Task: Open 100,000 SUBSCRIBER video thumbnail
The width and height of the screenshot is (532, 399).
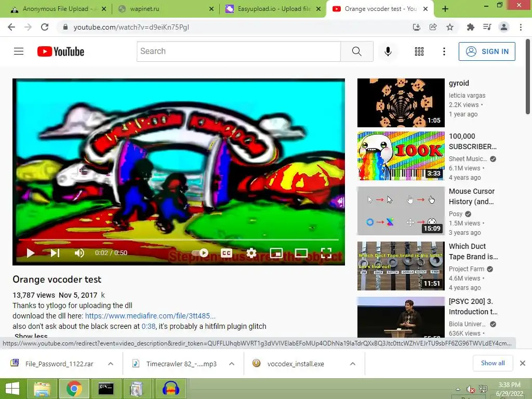Action: pyautogui.click(x=401, y=156)
